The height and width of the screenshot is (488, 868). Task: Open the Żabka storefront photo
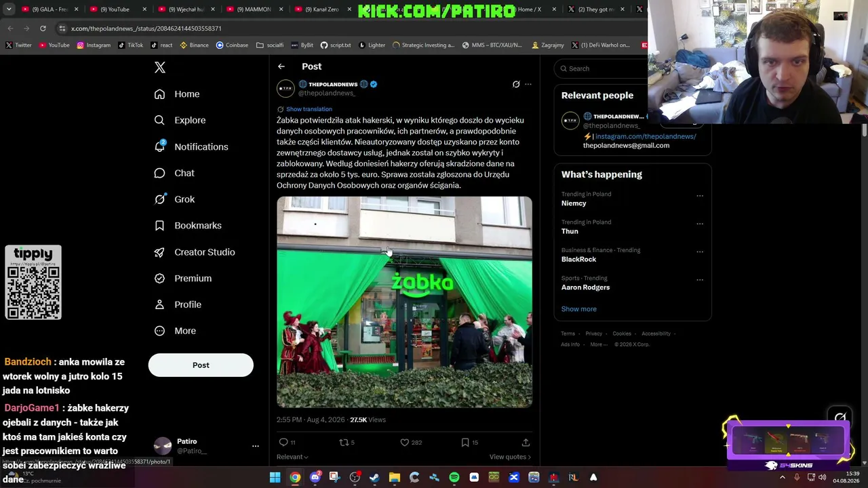click(404, 302)
